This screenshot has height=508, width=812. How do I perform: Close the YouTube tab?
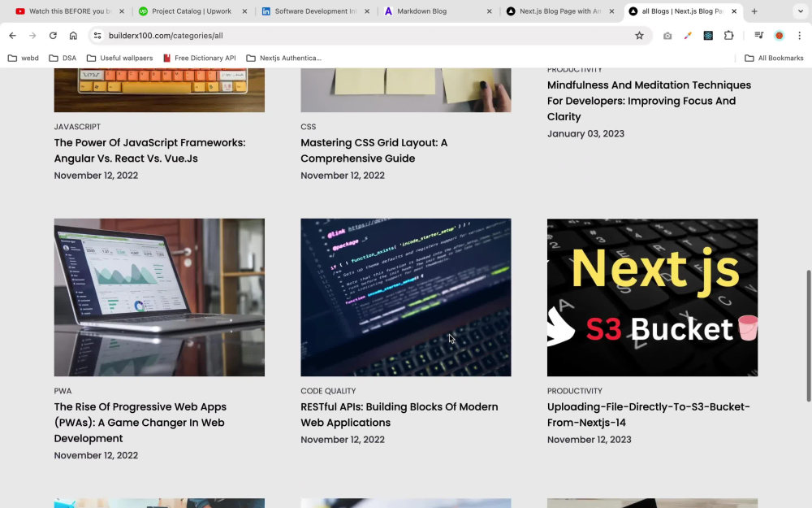click(x=122, y=11)
